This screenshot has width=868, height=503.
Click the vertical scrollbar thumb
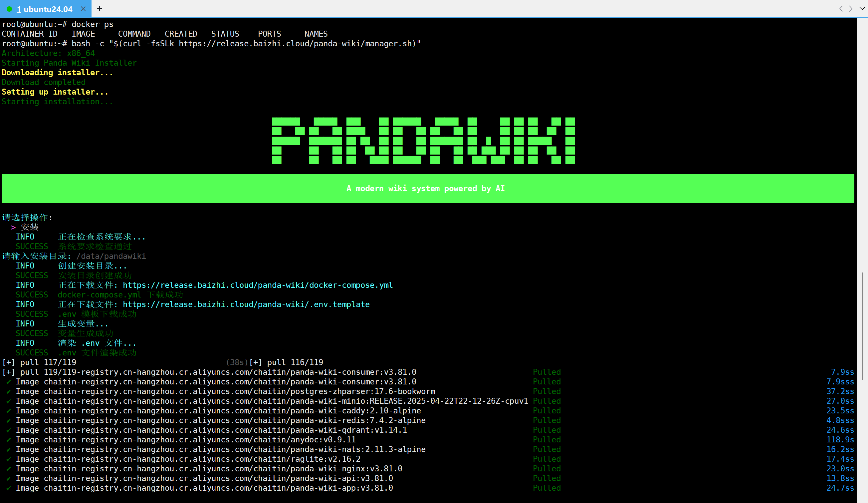pyautogui.click(x=862, y=326)
